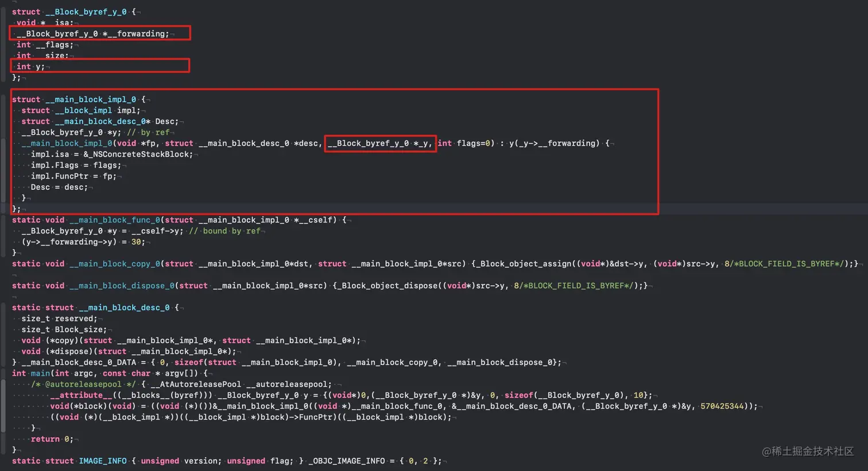Click the red-boxed __Block_byref_y_0 *_y parameter
868x471 pixels.
[380, 143]
